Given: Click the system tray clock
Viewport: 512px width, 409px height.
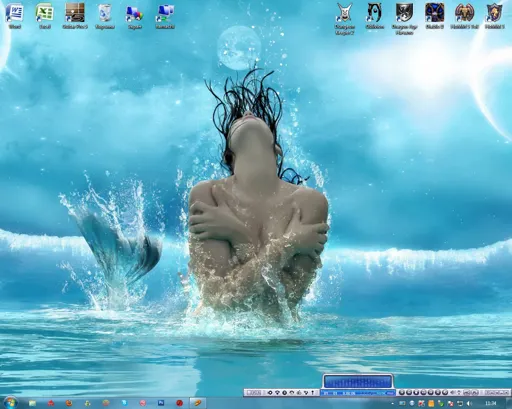Looking at the screenshot, I should (x=490, y=403).
